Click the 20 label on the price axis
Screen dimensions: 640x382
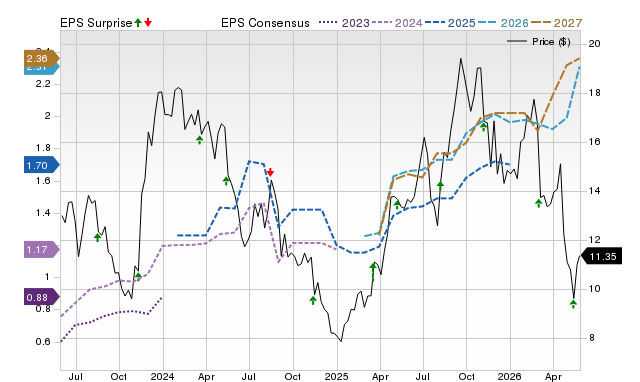click(595, 44)
